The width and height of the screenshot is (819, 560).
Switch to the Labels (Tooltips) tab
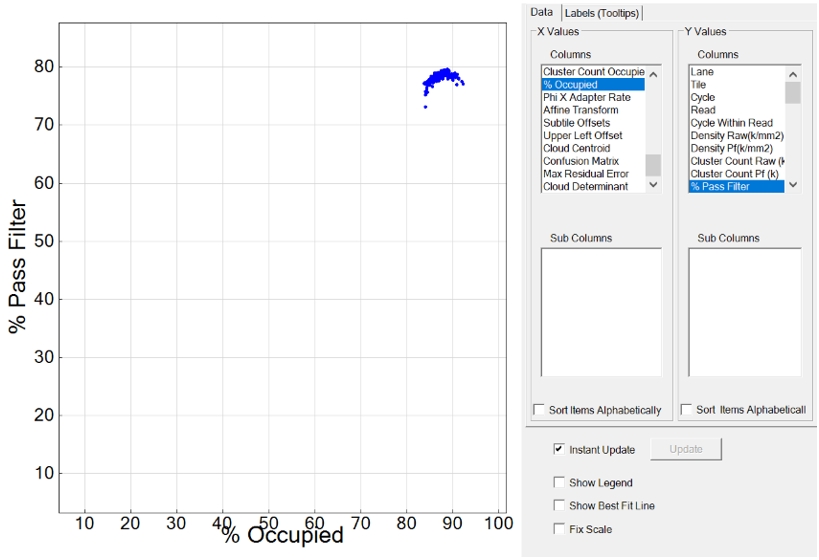click(x=601, y=12)
